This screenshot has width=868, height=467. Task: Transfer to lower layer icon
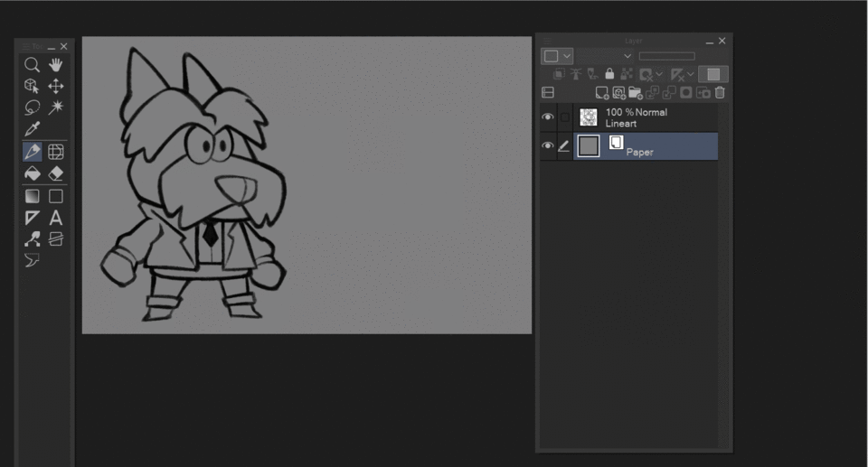653,92
